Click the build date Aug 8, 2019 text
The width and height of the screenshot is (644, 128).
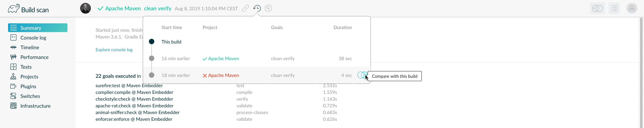206,9
